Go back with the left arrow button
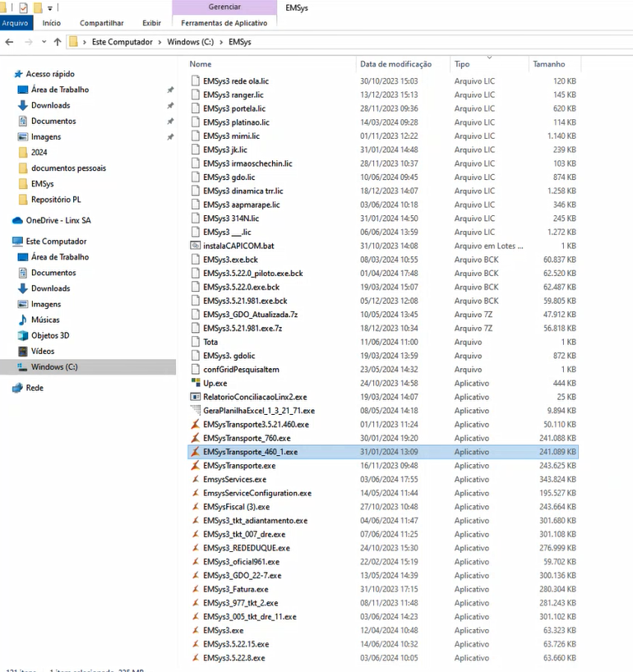 pyautogui.click(x=9, y=42)
